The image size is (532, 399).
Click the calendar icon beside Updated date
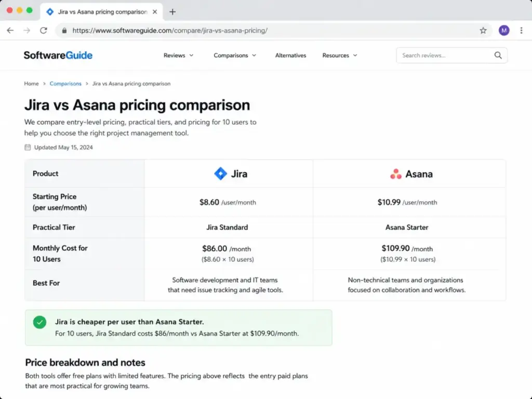pos(28,147)
